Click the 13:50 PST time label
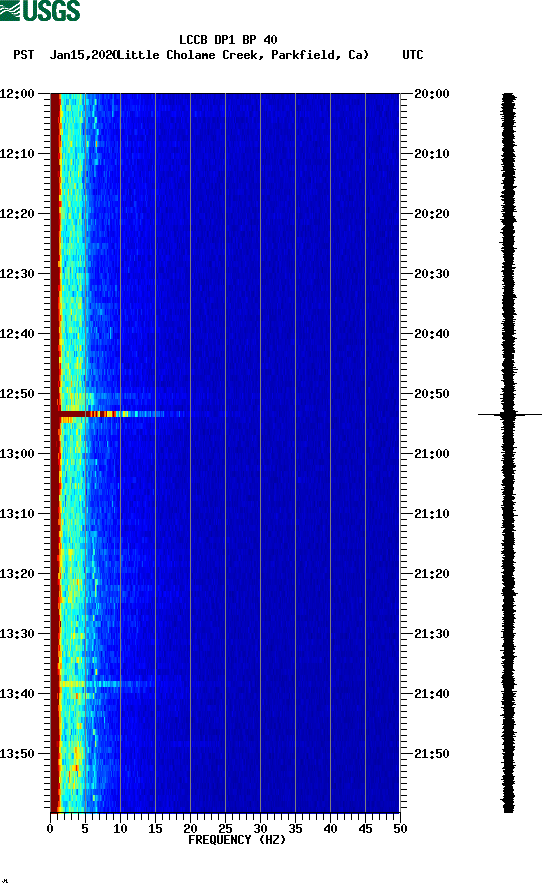This screenshot has width=552, height=892. (x=17, y=754)
